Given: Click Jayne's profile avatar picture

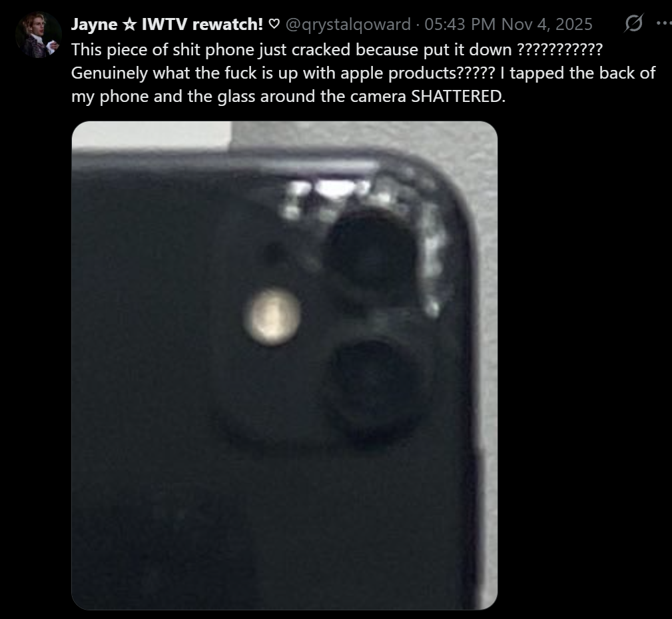Looking at the screenshot, I should pyautogui.click(x=39, y=35).
